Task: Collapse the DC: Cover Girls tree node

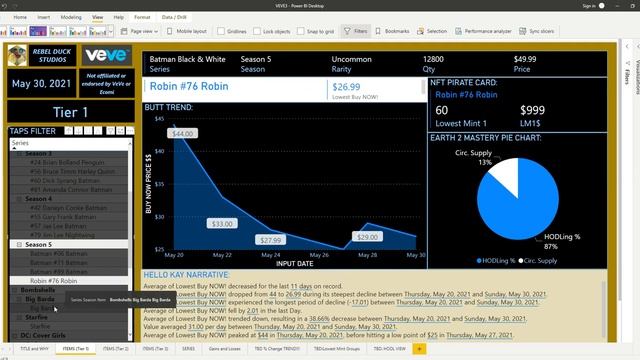Action: pyautogui.click(x=14, y=336)
